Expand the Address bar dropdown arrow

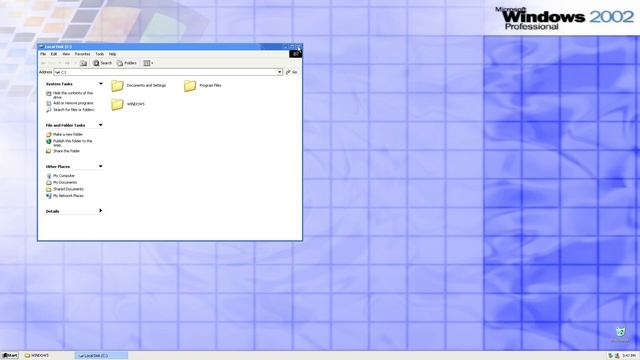[x=280, y=72]
